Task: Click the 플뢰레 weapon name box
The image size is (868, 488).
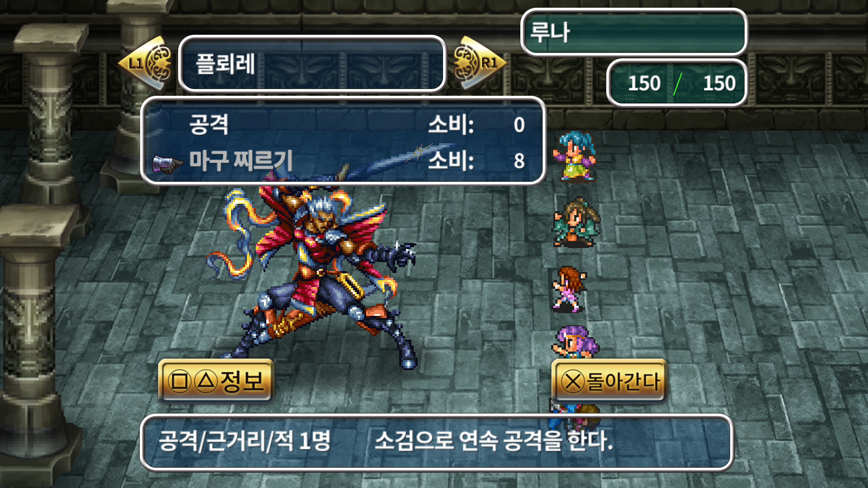Action: pyautogui.click(x=312, y=64)
